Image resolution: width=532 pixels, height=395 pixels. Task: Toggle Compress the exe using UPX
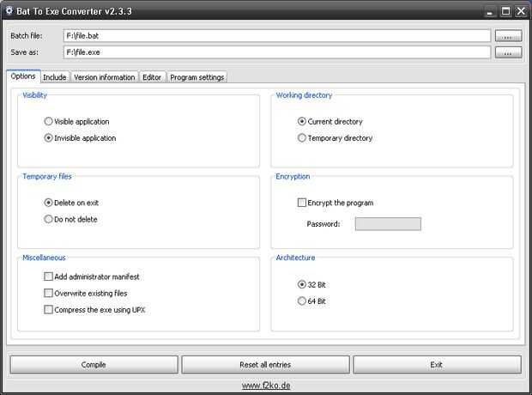coord(49,309)
